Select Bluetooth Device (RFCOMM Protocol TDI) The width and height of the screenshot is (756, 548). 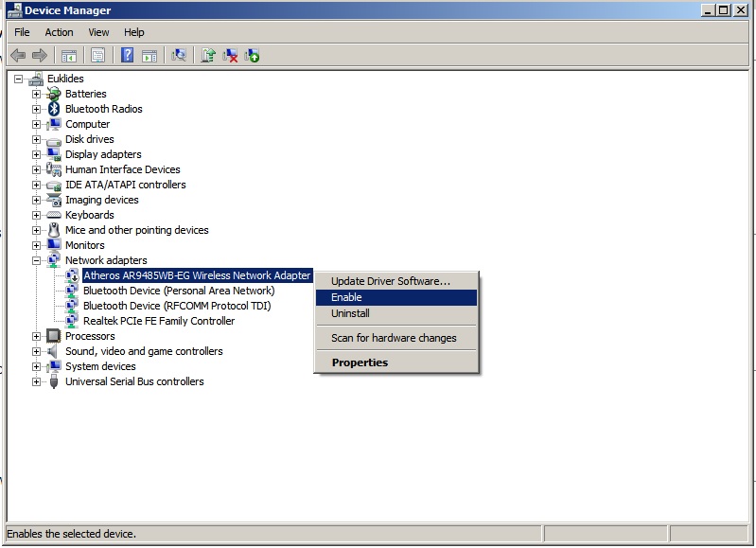[x=177, y=306]
